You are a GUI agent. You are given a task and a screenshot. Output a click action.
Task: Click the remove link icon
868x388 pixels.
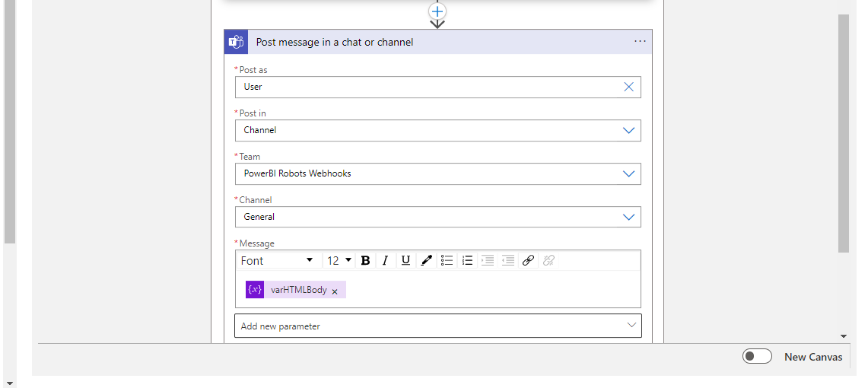(x=548, y=260)
